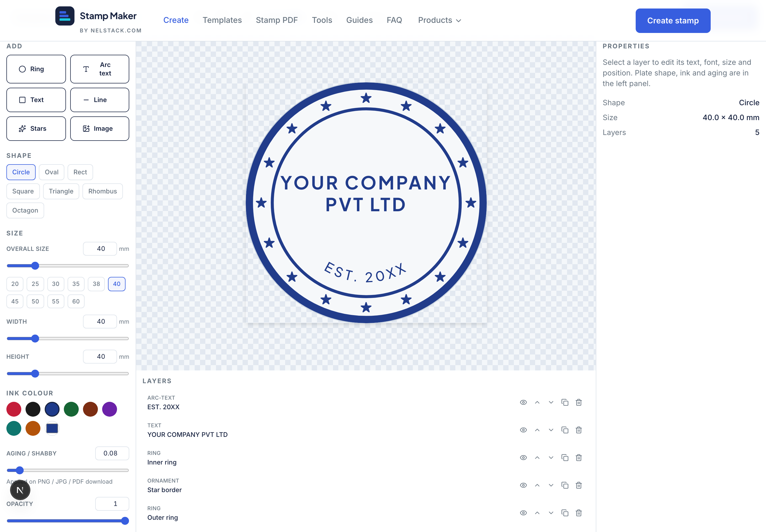Add a Stars ornament

[x=36, y=129]
